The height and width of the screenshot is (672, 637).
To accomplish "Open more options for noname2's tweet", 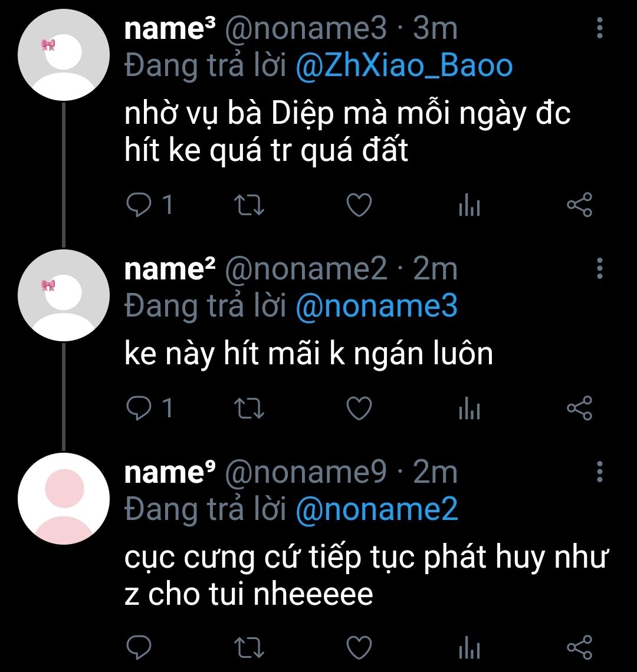I will point(599,268).
